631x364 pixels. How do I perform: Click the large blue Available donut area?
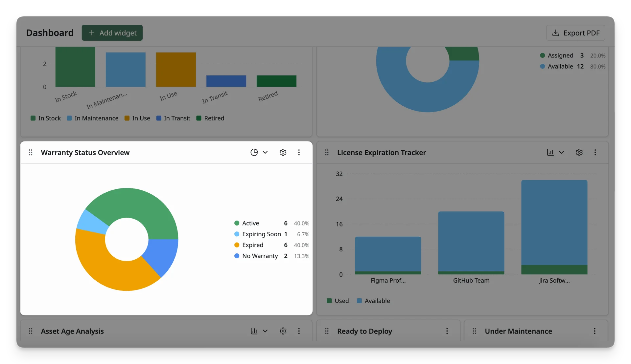pos(427,97)
